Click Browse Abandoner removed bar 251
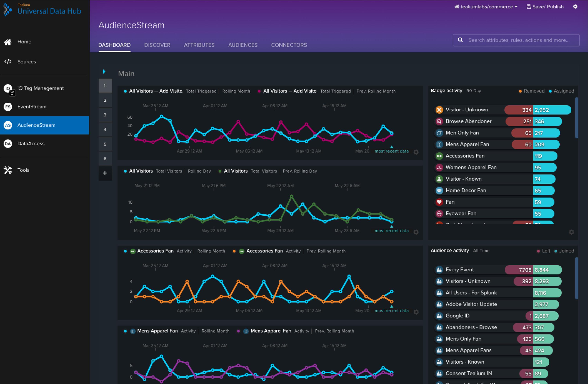The width and height of the screenshot is (588, 384). tap(519, 121)
